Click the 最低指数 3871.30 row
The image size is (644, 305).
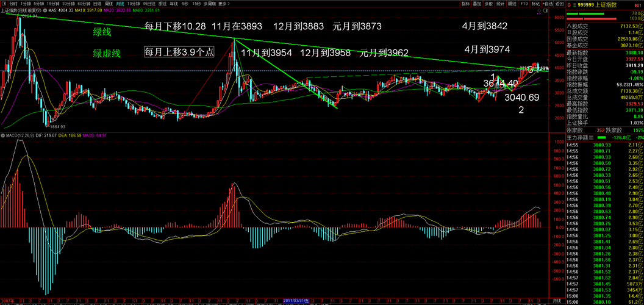pyautogui.click(x=604, y=110)
